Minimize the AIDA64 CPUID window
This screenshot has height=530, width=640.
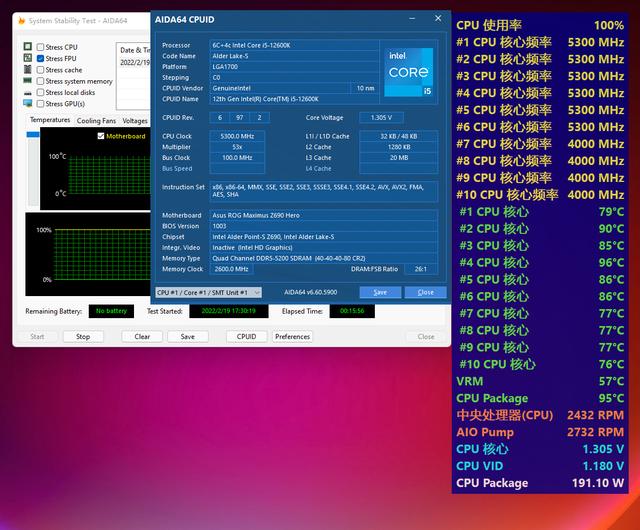(x=412, y=18)
